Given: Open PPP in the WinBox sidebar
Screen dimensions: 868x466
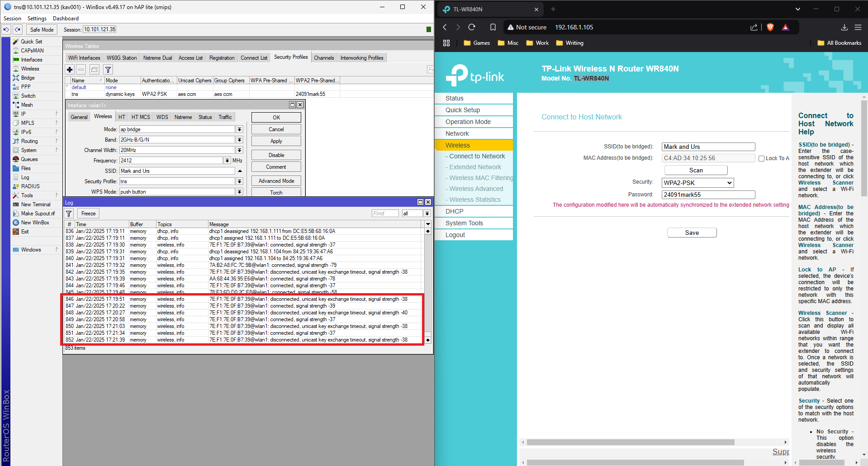Looking at the screenshot, I should point(26,87).
